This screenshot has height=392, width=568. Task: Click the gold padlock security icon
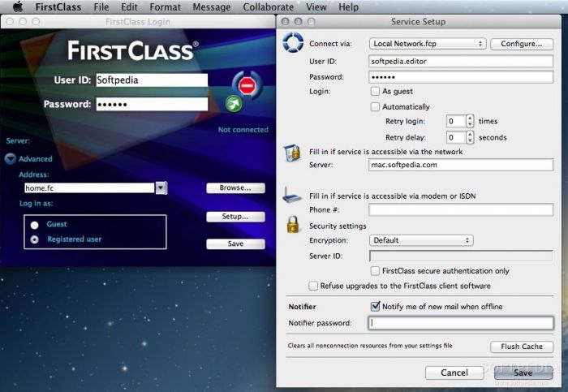pos(293,225)
